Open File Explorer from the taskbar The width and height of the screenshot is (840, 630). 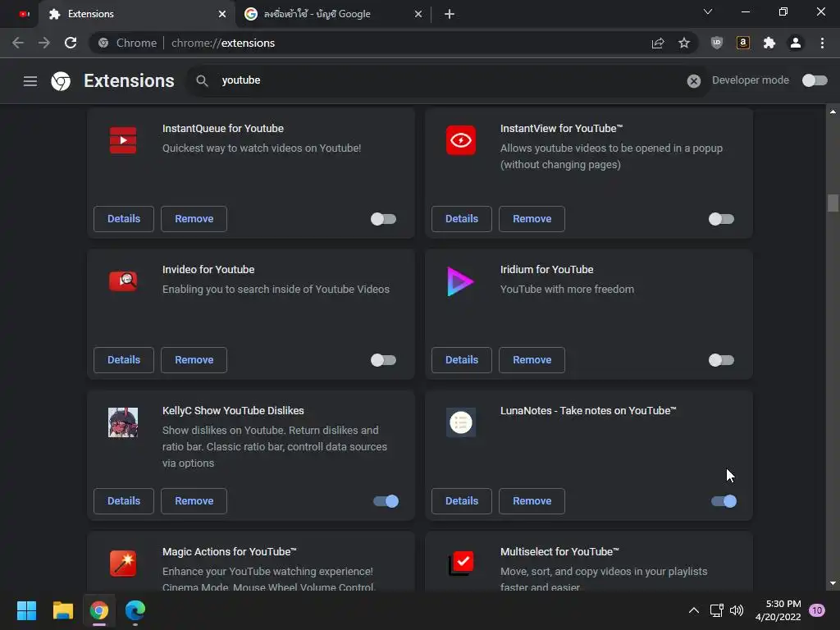point(62,610)
